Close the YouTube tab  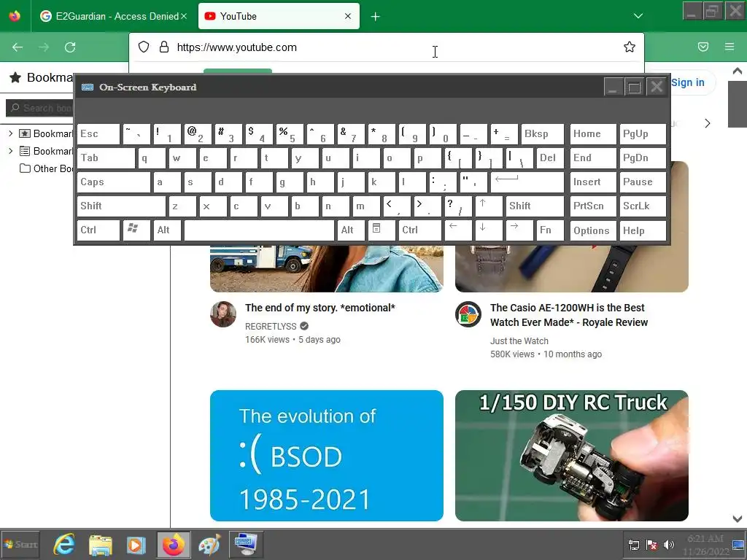348,16
